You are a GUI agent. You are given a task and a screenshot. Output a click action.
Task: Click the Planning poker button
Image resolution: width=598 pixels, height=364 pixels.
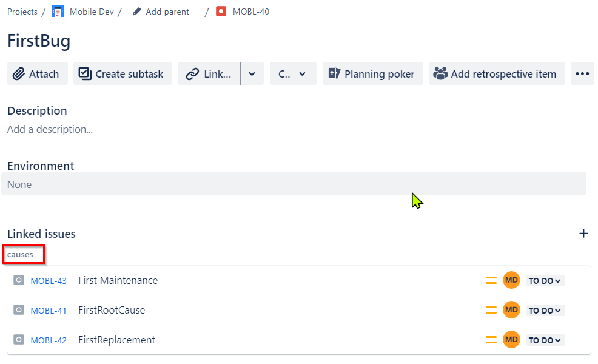pyautogui.click(x=372, y=73)
